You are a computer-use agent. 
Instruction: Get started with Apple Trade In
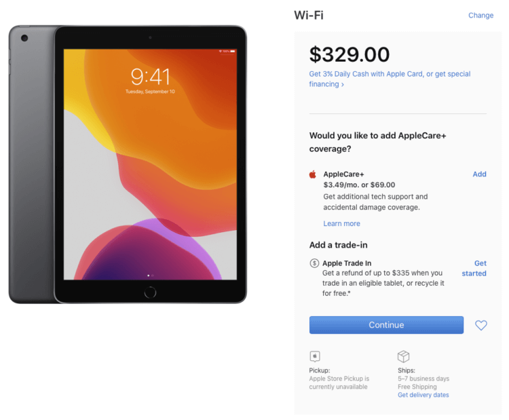click(474, 268)
